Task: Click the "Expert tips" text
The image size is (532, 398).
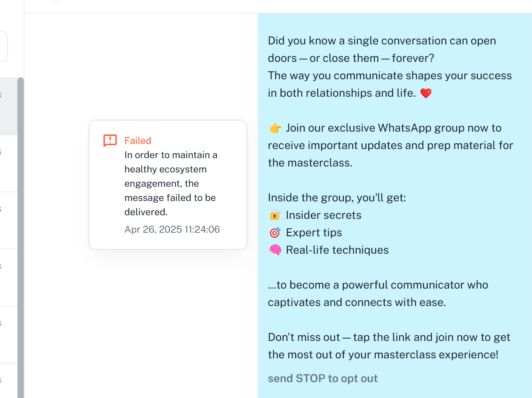Action: point(314,233)
